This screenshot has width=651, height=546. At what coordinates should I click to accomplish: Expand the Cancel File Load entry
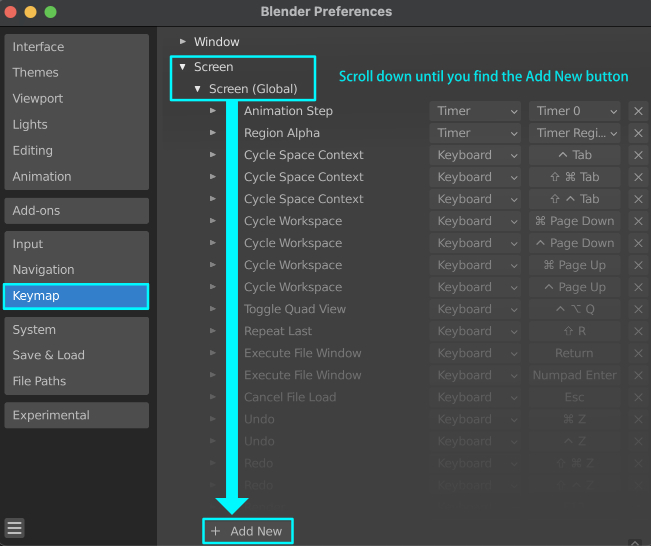(213, 397)
